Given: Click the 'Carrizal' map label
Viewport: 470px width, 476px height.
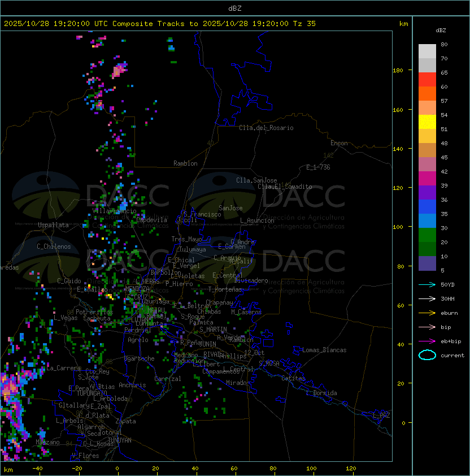Looking at the screenshot, I should pyautogui.click(x=167, y=379).
